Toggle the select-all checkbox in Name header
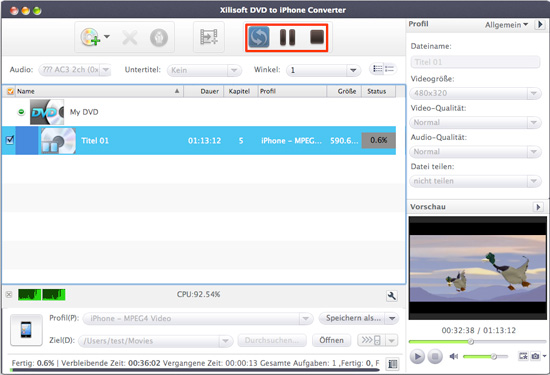 click(10, 91)
